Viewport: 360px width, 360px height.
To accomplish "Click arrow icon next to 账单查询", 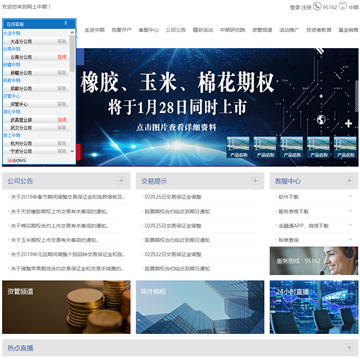I will click(349, 239).
